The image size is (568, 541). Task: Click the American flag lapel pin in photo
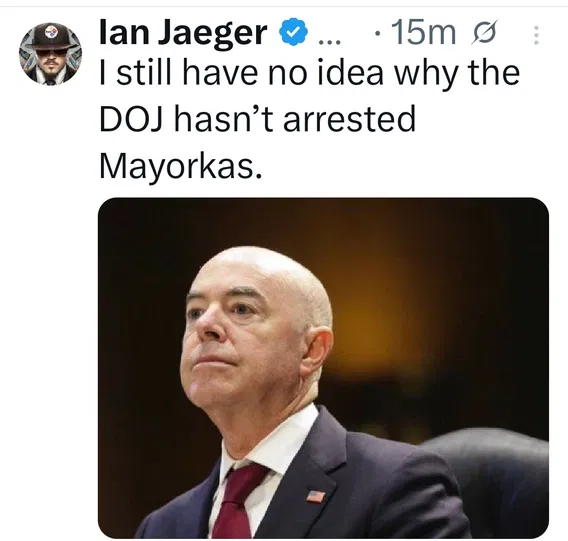[x=316, y=496]
